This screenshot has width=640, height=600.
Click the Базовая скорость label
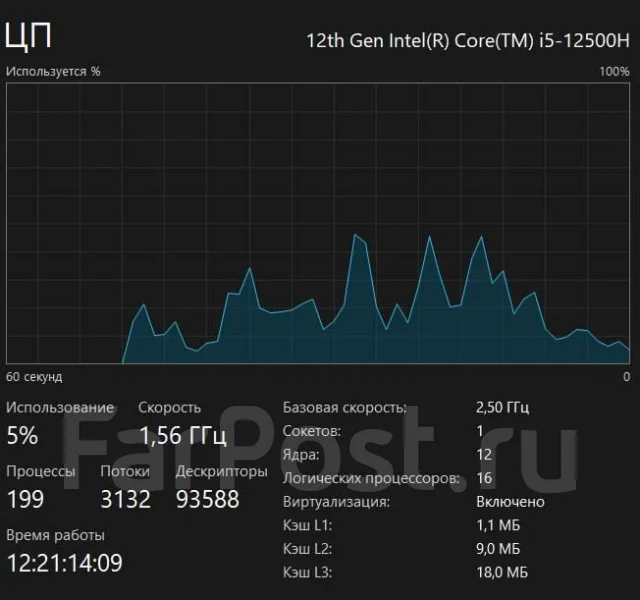coord(345,407)
